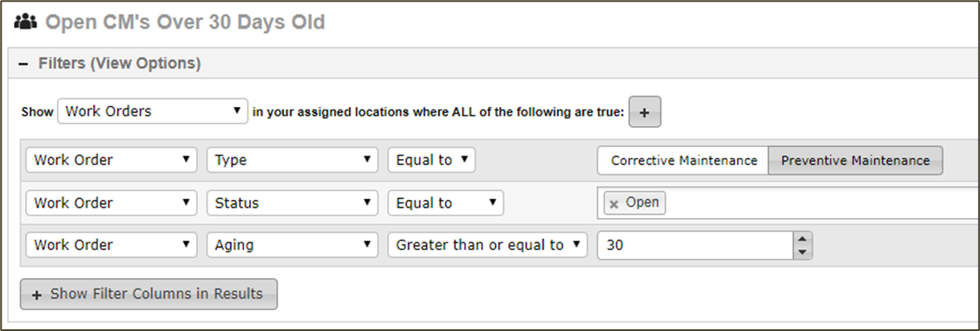Screen dimensions: 980x331
Task: Open the Aging field dropdown
Action: tap(292, 245)
